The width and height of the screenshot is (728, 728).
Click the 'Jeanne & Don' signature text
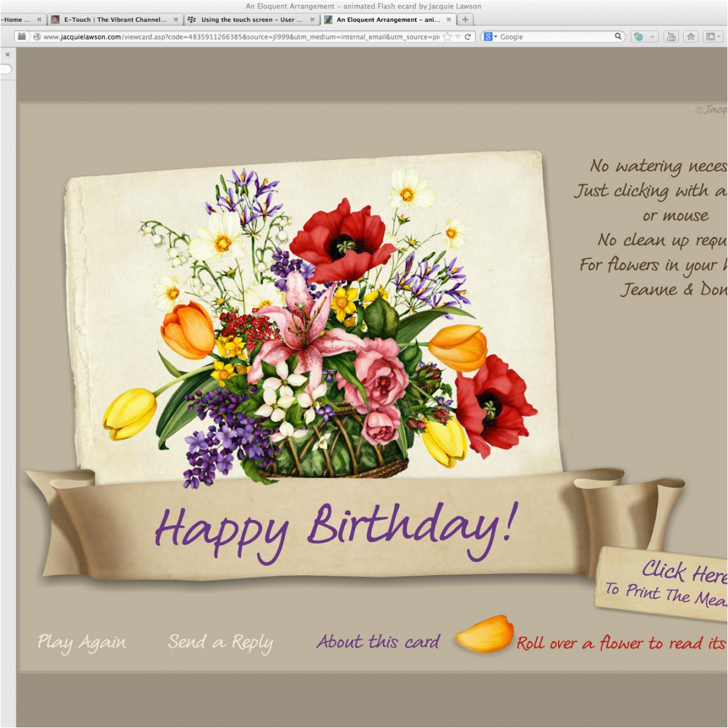[x=673, y=289]
